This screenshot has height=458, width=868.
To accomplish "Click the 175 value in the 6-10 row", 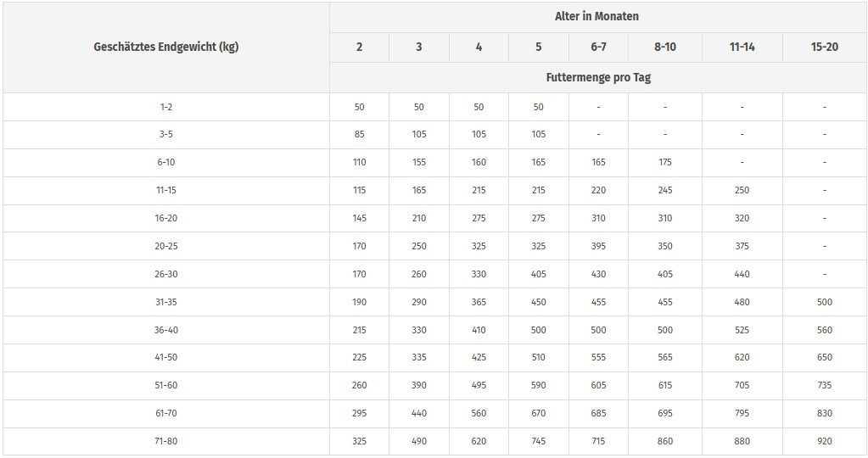I will [665, 162].
